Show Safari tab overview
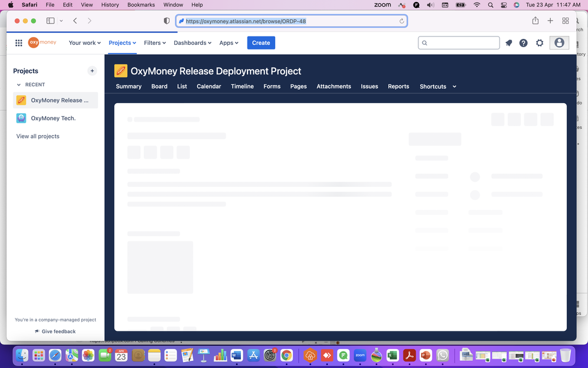Image resolution: width=588 pixels, height=368 pixels. pos(566,21)
